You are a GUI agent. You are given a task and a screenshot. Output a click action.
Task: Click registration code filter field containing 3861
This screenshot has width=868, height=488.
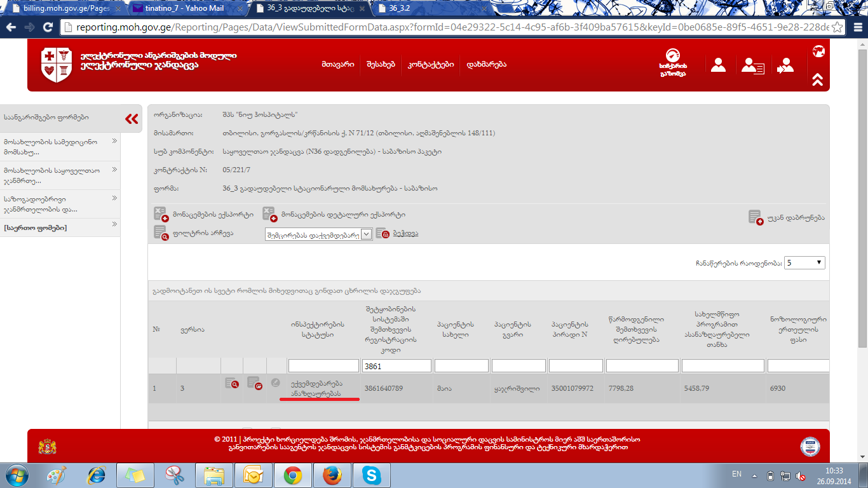click(x=397, y=366)
